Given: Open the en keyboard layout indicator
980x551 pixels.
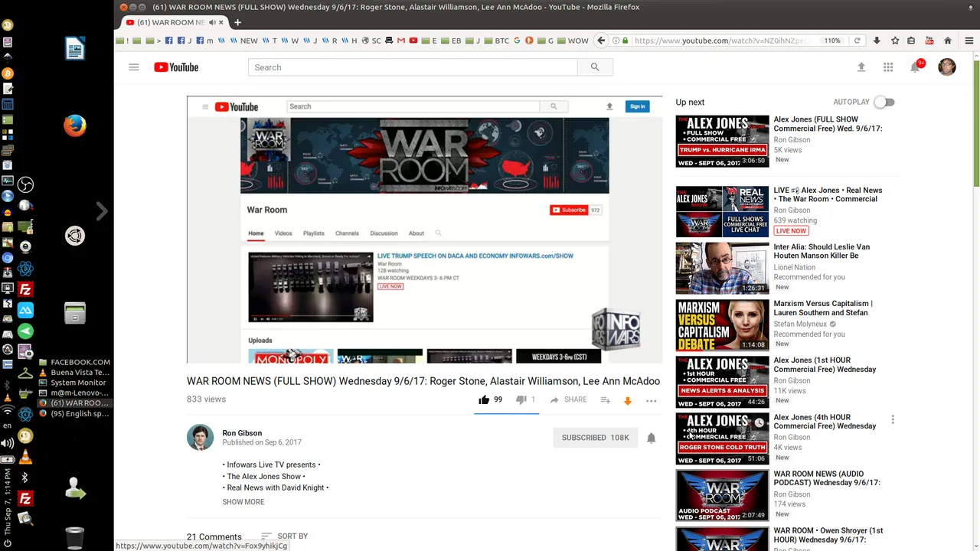Looking at the screenshot, I should click(7, 425).
